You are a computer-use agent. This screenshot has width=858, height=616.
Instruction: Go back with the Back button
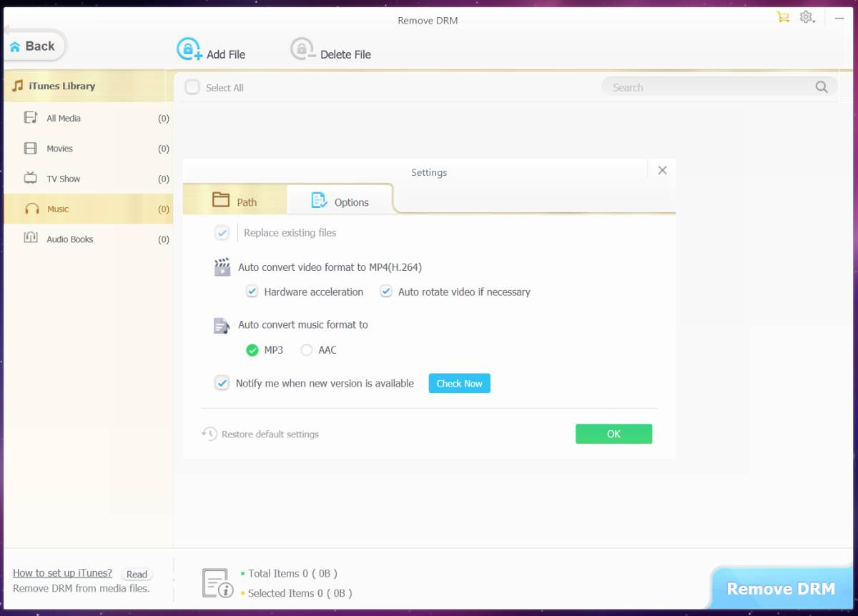point(34,46)
